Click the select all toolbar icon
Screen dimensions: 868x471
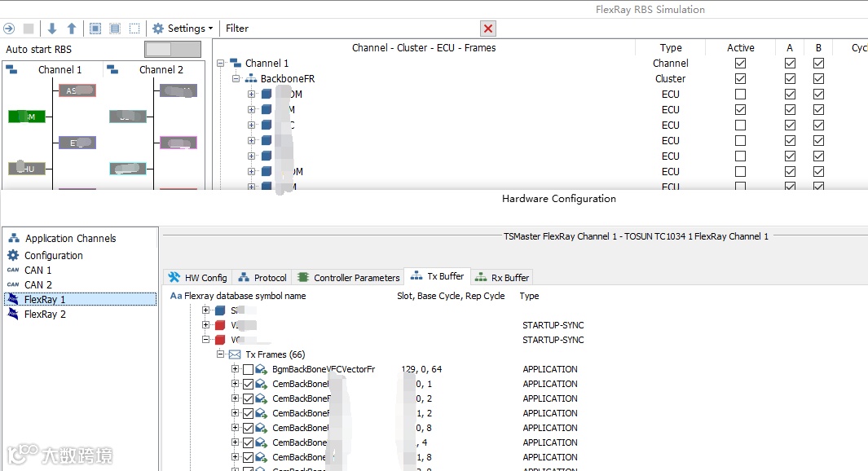point(95,29)
